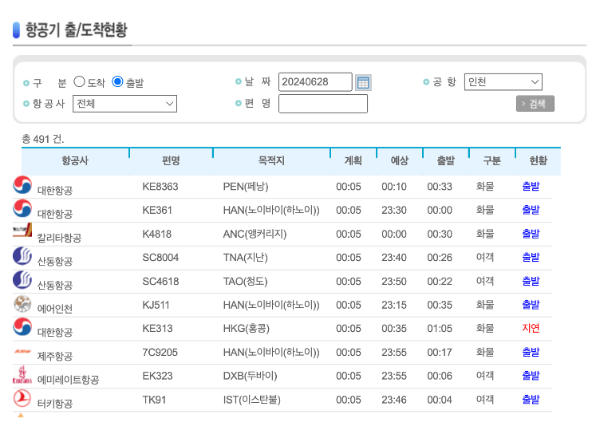
Task: Click the 출발 status link for KE361
Action: point(531,210)
